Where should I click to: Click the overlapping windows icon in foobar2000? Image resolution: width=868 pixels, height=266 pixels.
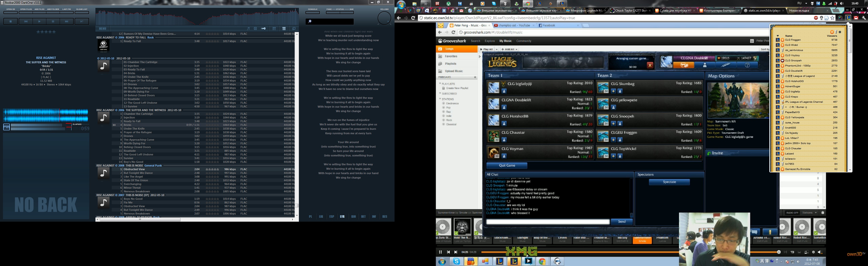(294, 29)
